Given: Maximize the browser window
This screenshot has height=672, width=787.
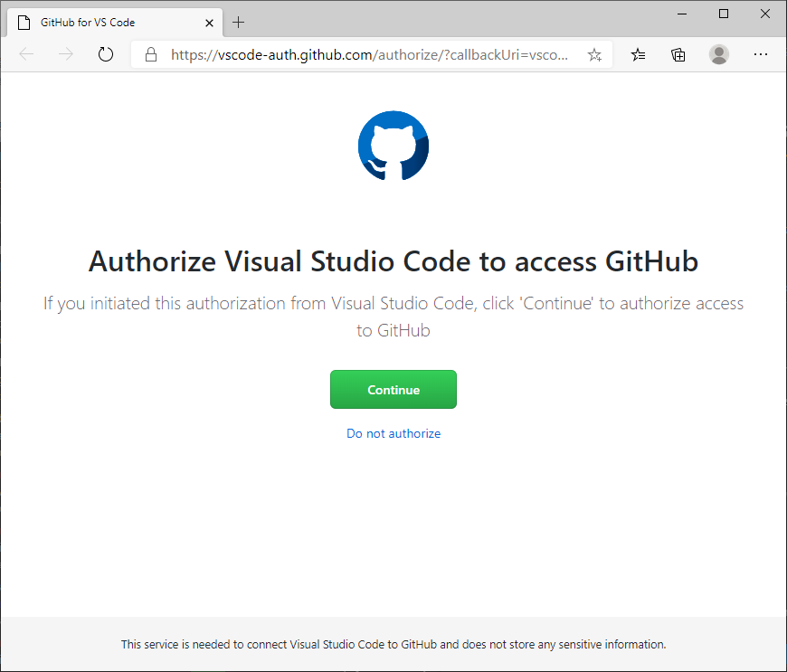Looking at the screenshot, I should [723, 14].
